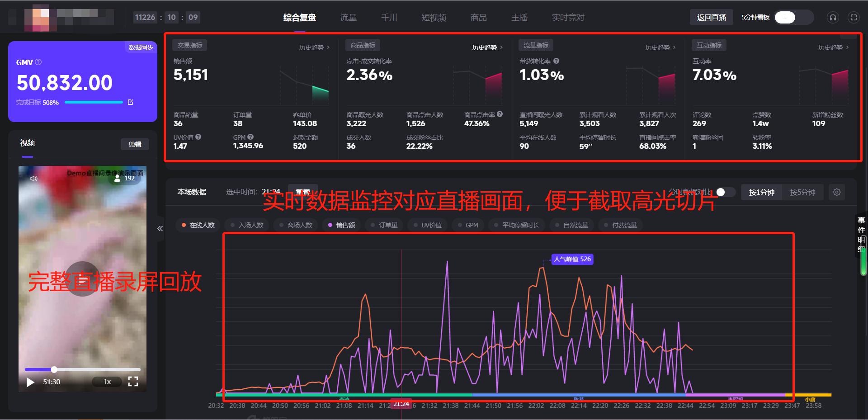Click the edit icon next to 完成目标 508%

(130, 102)
